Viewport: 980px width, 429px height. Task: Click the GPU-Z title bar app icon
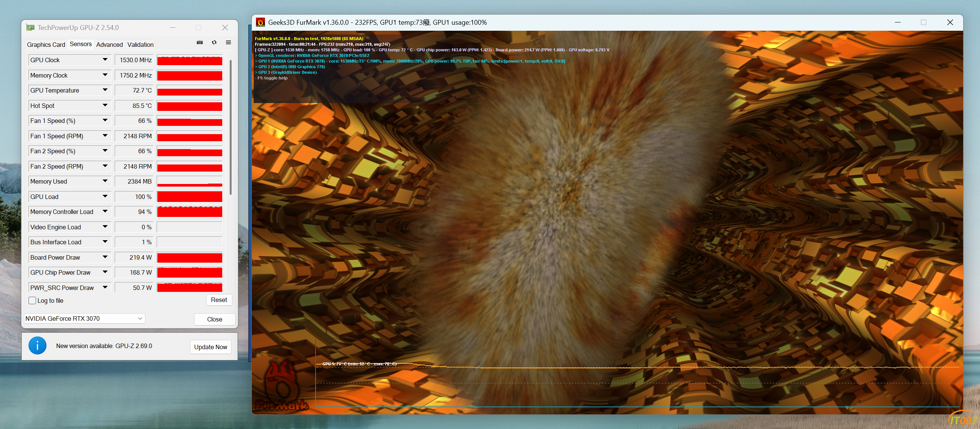30,27
